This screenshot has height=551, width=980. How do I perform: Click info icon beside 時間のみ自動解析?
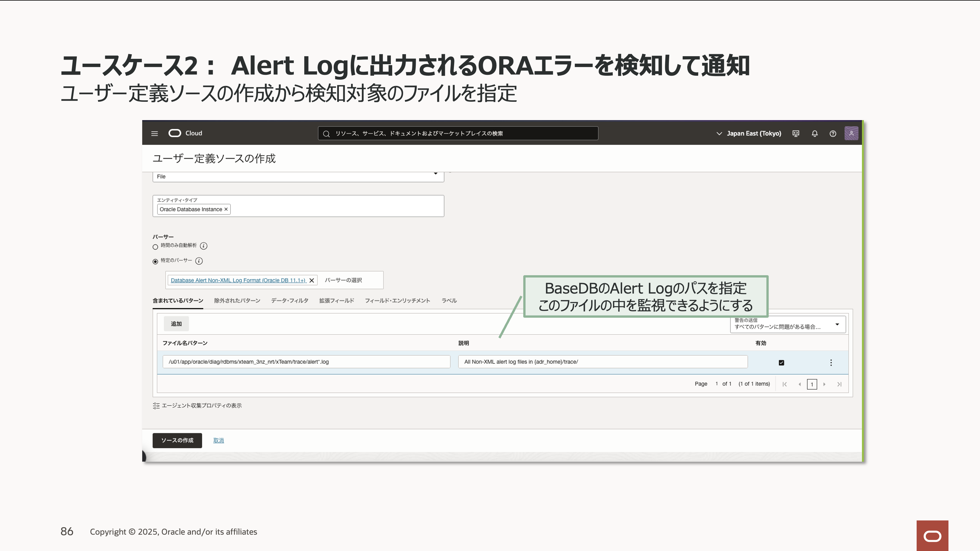click(204, 246)
